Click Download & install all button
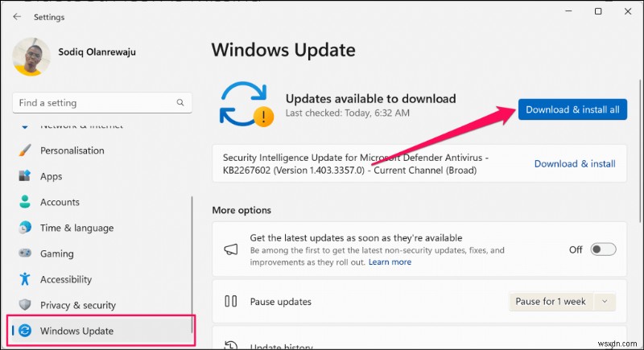Image resolution: width=644 pixels, height=350 pixels. (572, 109)
